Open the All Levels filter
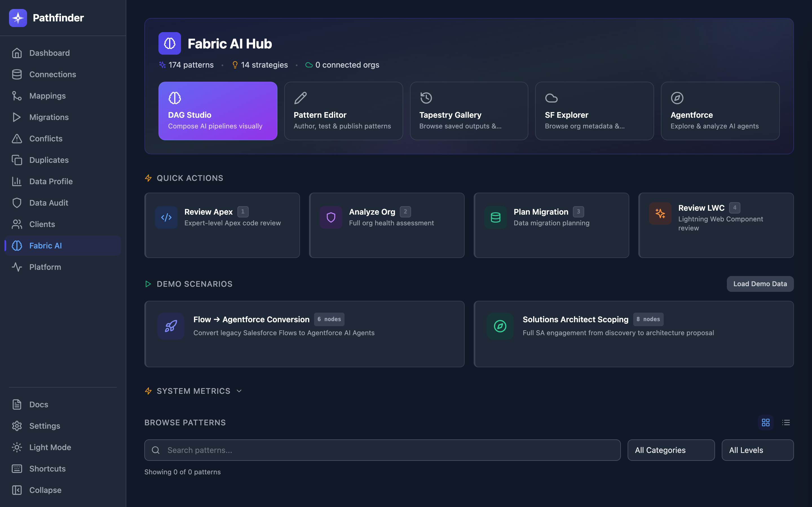 [757, 450]
